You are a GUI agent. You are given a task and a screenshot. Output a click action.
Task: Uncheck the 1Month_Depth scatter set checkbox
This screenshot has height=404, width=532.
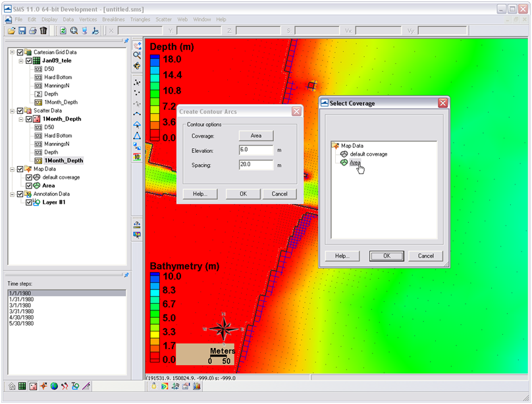click(29, 119)
